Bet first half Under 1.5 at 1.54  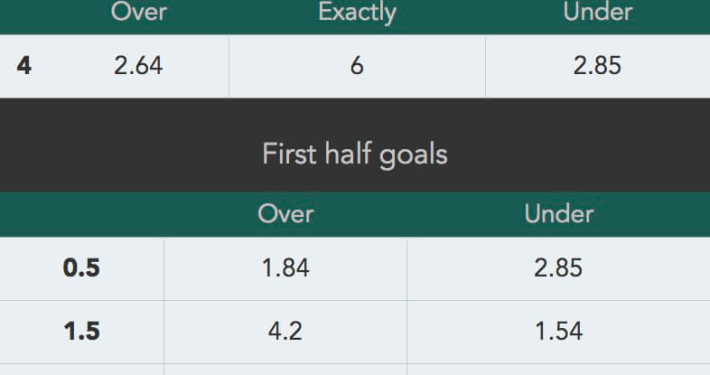click(x=558, y=332)
